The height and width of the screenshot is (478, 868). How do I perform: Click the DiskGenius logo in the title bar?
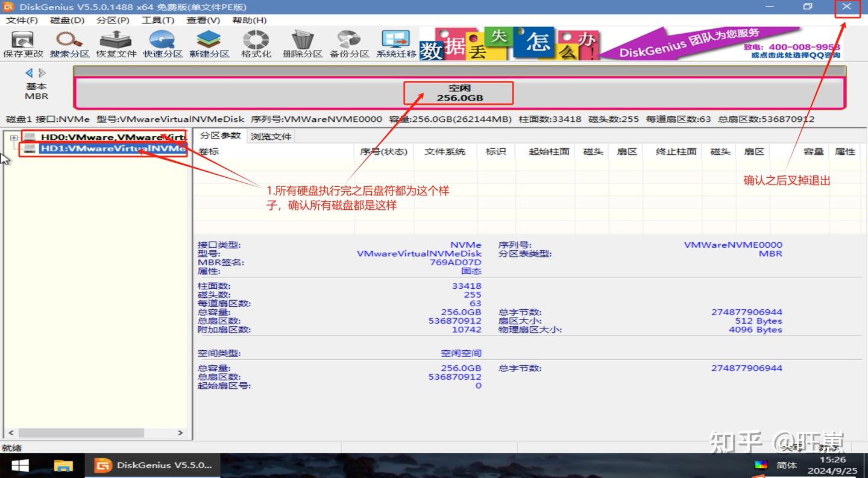coord(8,7)
